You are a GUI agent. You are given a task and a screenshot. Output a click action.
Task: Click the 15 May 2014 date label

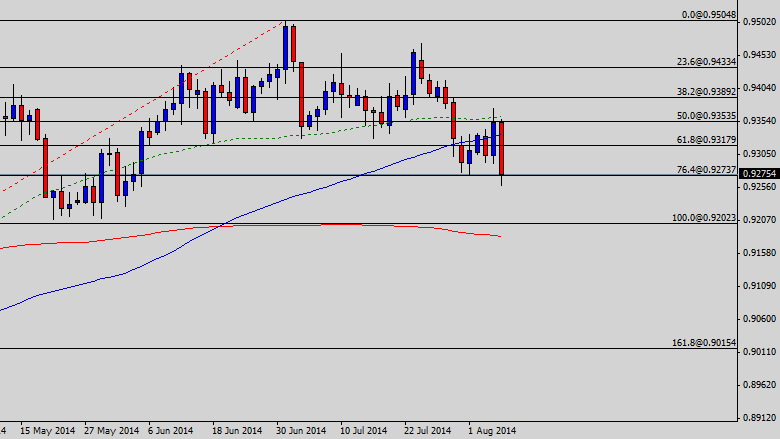tap(46, 430)
